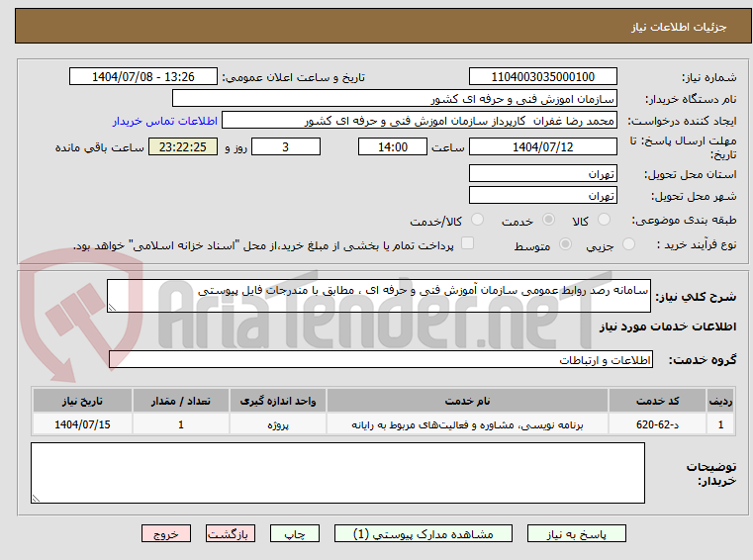Select the کالا/خدمت radio button
Viewport: 753px width, 560px height.
click(x=477, y=220)
